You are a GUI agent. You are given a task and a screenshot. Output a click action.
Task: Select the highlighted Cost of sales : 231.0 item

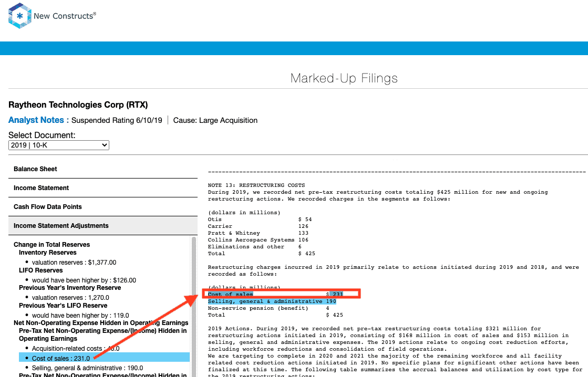104,358
